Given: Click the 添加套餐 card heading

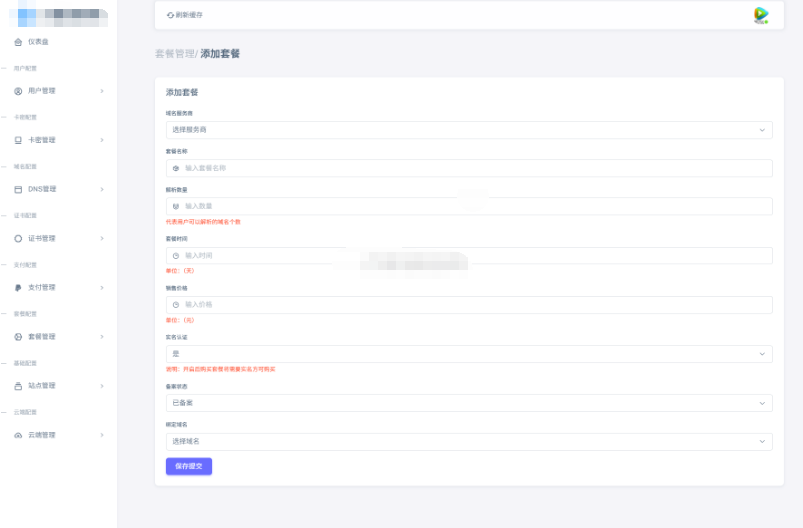Looking at the screenshot, I should pyautogui.click(x=182, y=93).
